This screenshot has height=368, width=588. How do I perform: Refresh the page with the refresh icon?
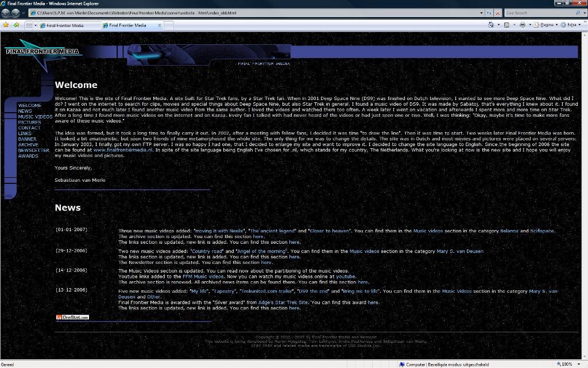pyautogui.click(x=489, y=13)
